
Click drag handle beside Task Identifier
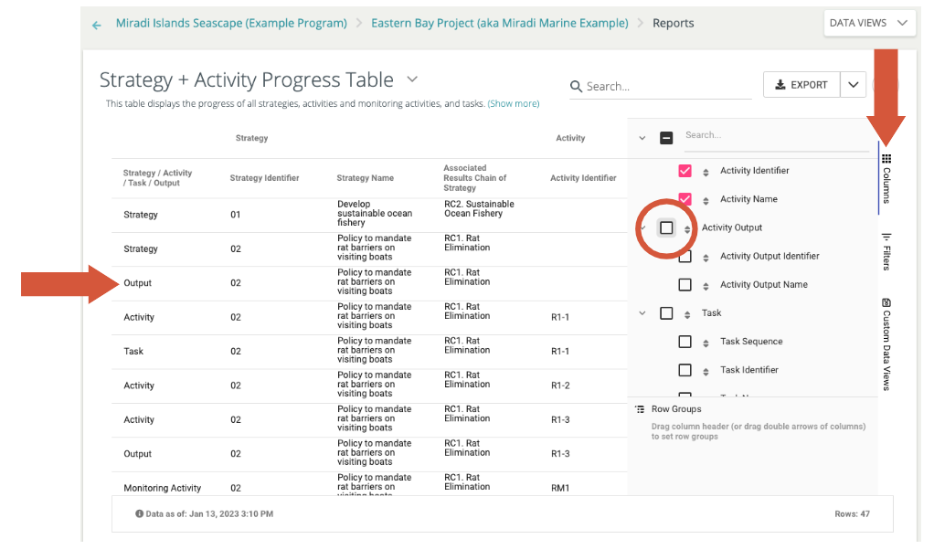tap(706, 371)
